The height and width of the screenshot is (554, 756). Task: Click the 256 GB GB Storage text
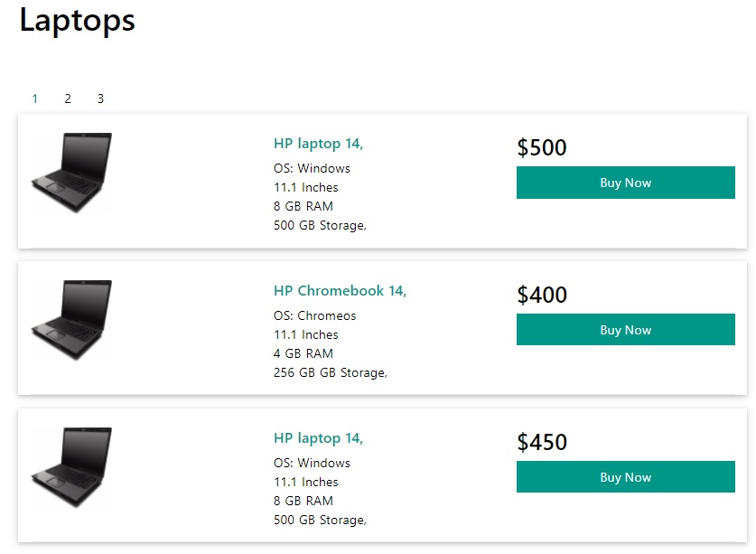(330, 372)
